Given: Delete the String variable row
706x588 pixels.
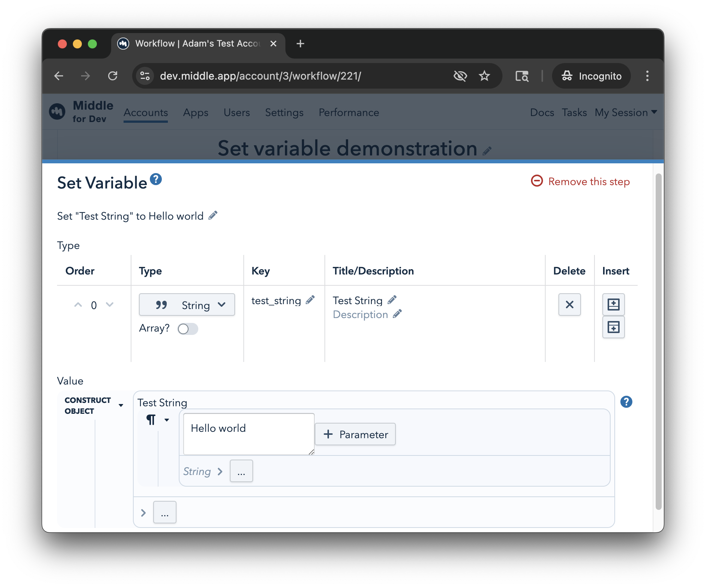Looking at the screenshot, I should (569, 305).
